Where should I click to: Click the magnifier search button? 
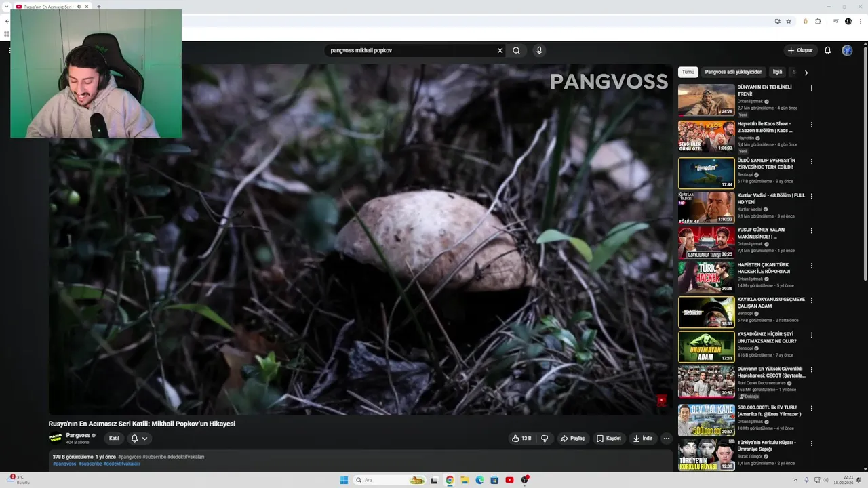[x=516, y=50]
